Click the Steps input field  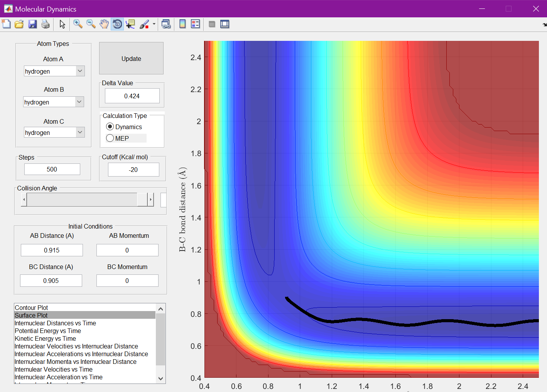tap(52, 169)
